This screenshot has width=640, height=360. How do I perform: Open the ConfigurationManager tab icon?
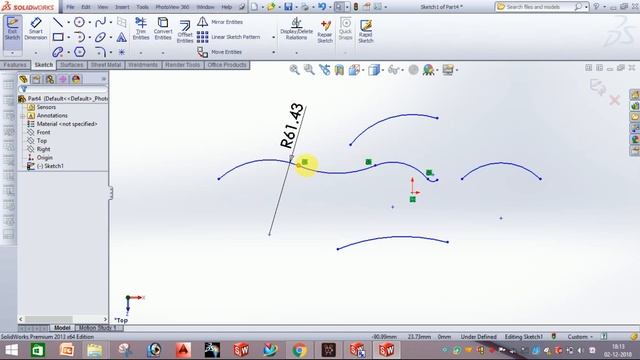[50, 79]
